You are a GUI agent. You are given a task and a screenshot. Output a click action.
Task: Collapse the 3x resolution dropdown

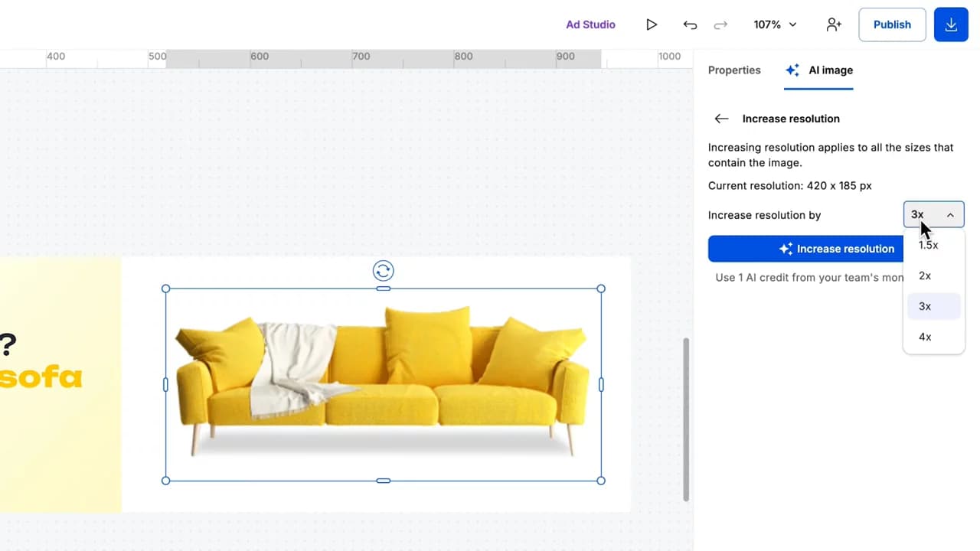[x=933, y=215]
